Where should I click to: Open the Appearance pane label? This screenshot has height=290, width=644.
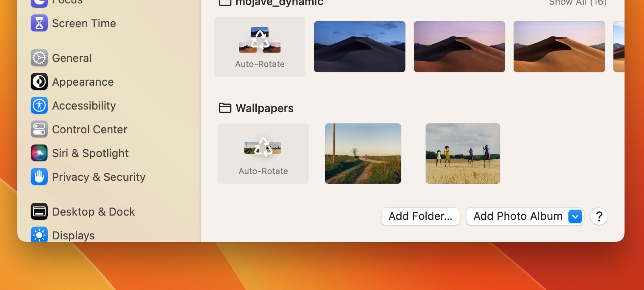(x=83, y=82)
